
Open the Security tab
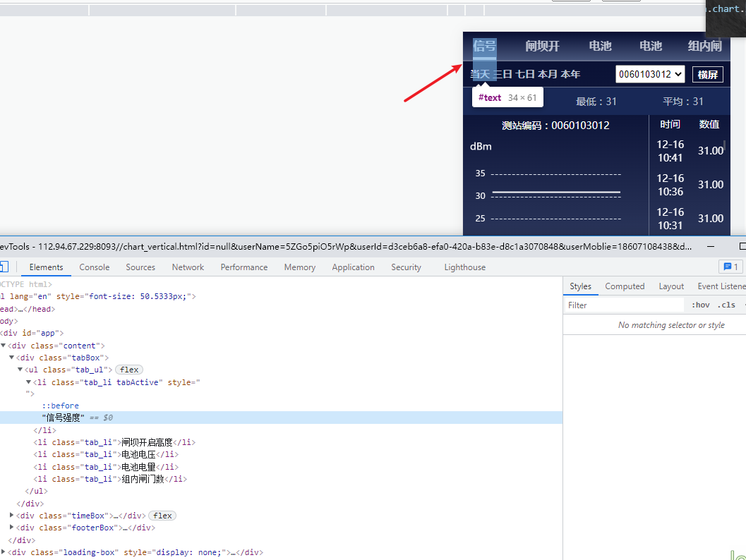[x=406, y=267]
